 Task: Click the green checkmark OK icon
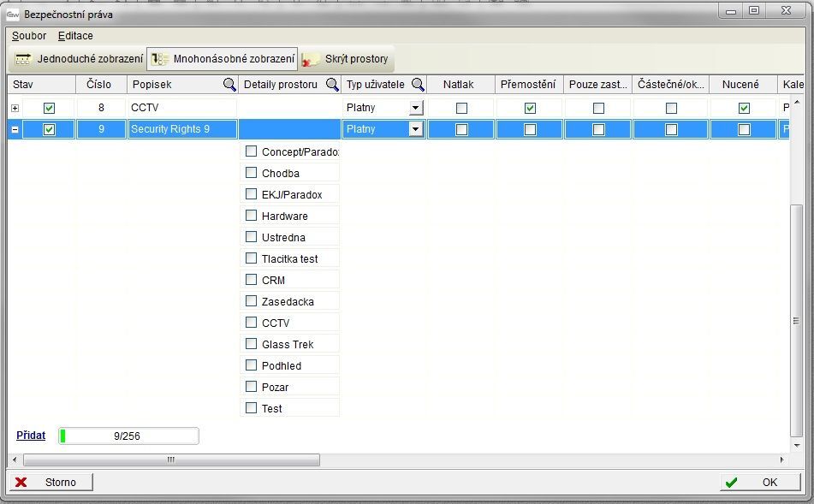[730, 482]
